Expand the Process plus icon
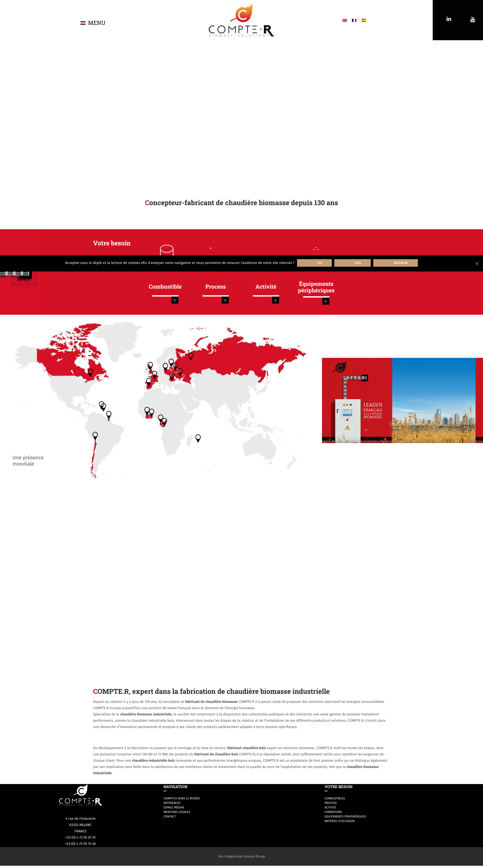 tap(225, 300)
